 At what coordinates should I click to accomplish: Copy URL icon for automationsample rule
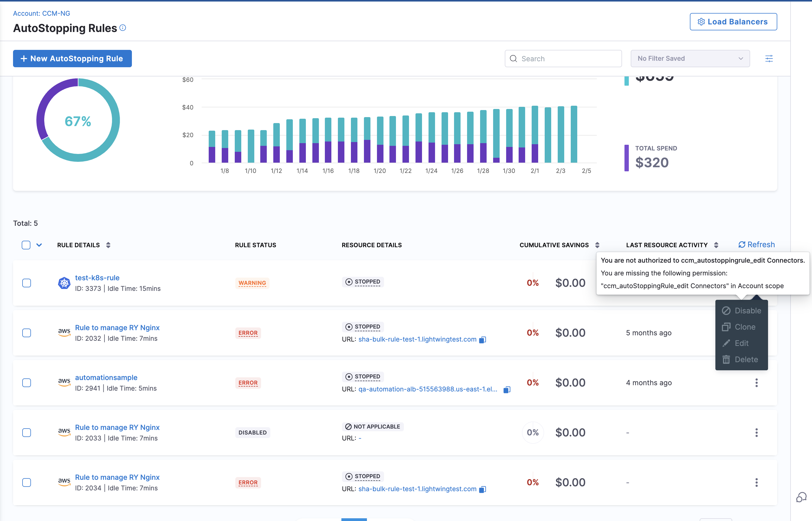click(x=507, y=390)
